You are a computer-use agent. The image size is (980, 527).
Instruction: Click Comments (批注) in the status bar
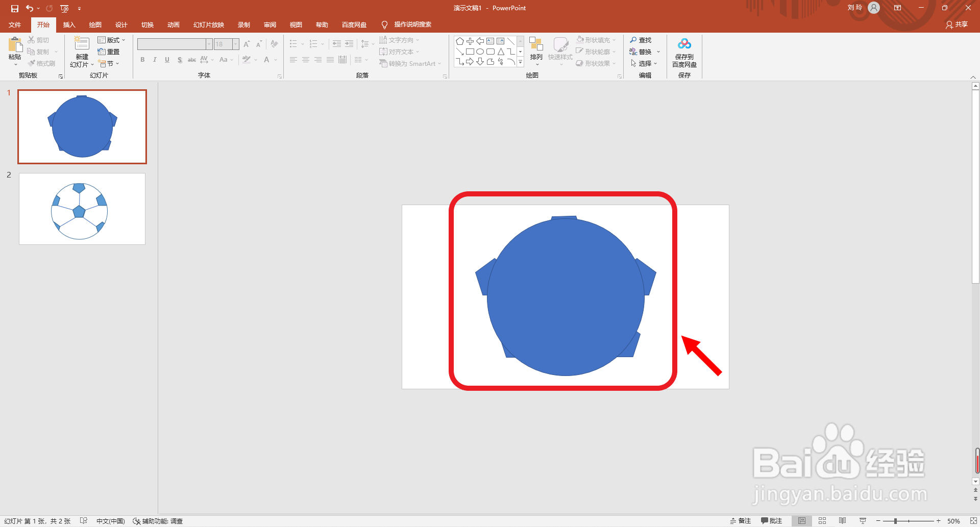coord(772,521)
